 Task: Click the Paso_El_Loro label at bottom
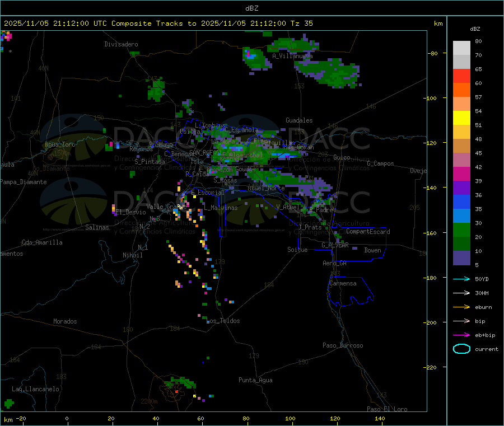(x=387, y=409)
